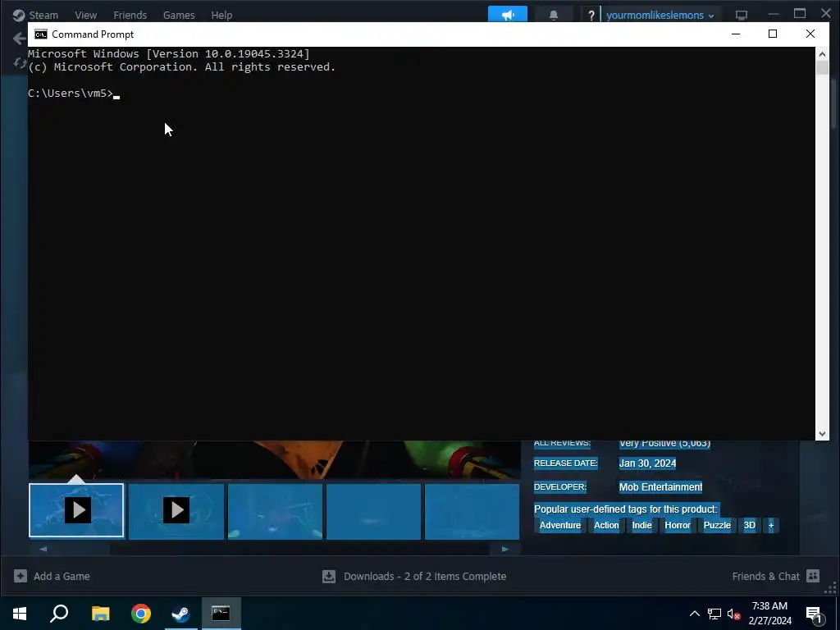The height and width of the screenshot is (630, 840).
Task: Select the fifth screenshot thumbnail
Action: (472, 511)
